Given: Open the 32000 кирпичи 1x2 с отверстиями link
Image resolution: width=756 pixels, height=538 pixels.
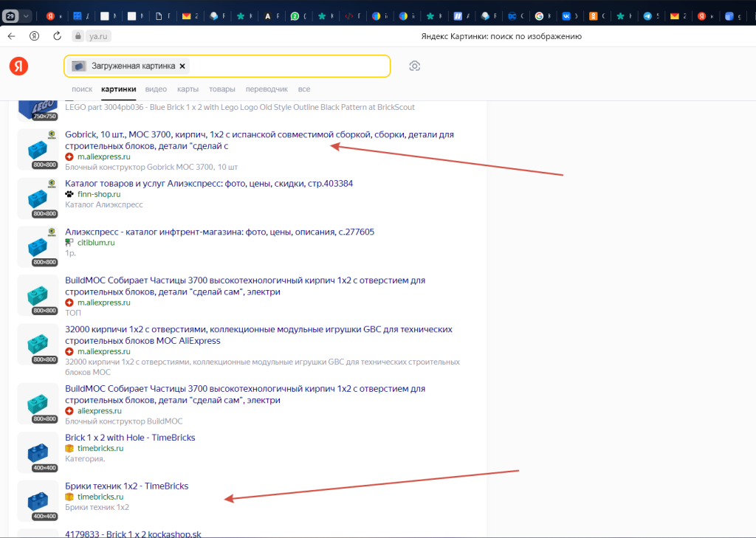Looking at the screenshot, I should (x=258, y=335).
